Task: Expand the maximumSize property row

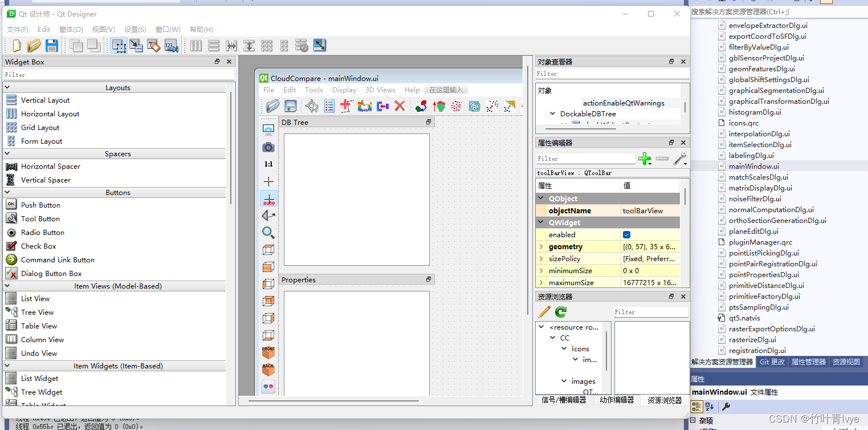Action: click(x=541, y=283)
